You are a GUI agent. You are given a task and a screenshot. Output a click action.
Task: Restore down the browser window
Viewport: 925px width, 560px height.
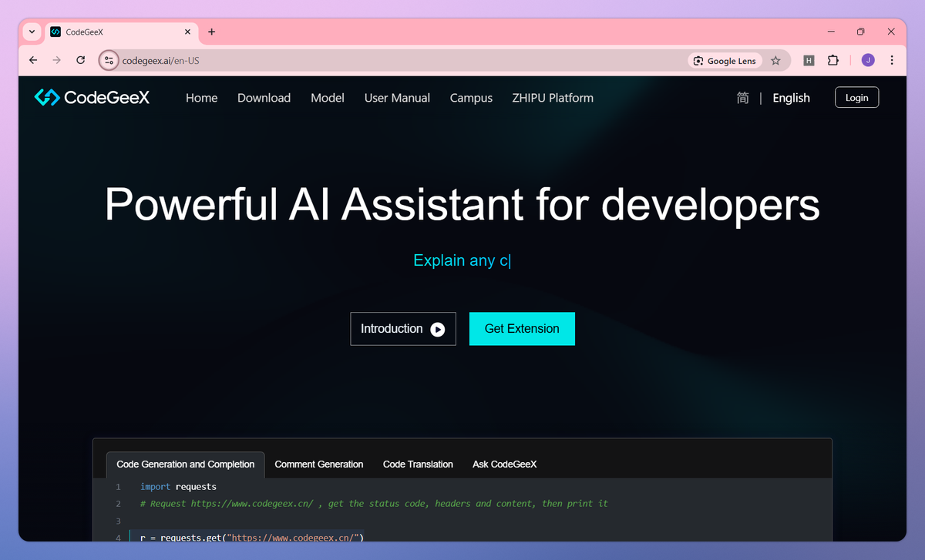[861, 32]
